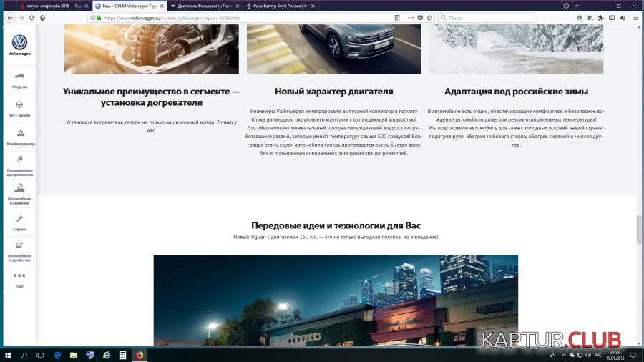Launch Microsoft Edge from the taskbar
The height and width of the screenshot is (362, 644).
click(57, 355)
